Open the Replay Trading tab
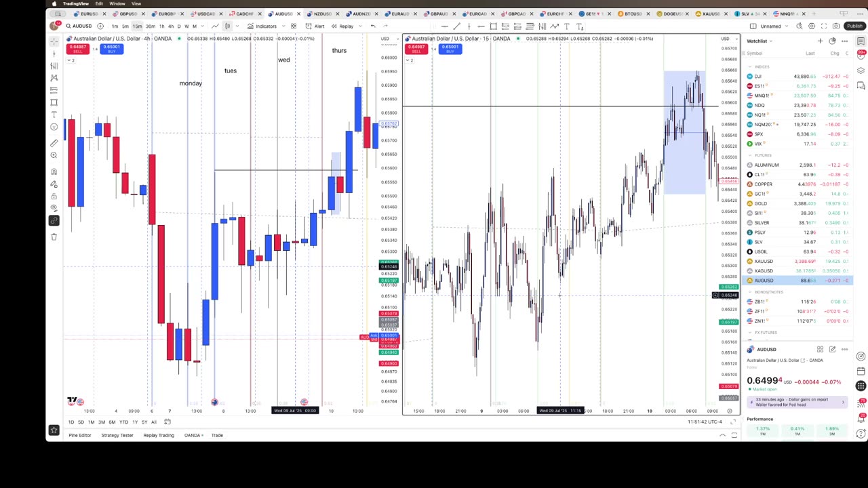The width and height of the screenshot is (868, 488). pyautogui.click(x=159, y=435)
